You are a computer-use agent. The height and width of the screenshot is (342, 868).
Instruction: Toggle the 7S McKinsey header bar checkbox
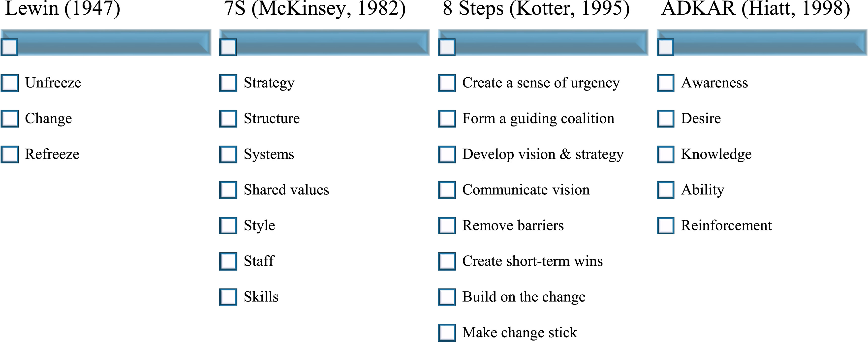(x=228, y=47)
